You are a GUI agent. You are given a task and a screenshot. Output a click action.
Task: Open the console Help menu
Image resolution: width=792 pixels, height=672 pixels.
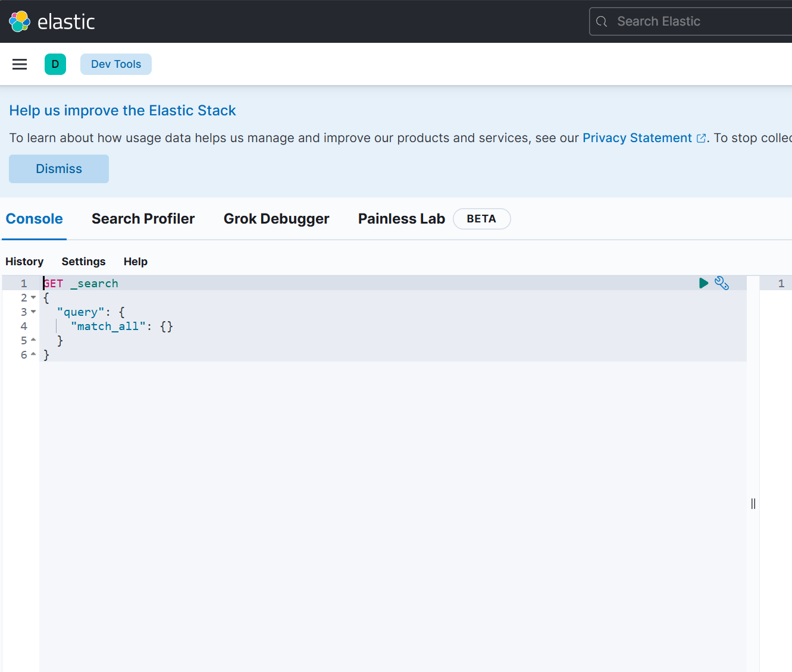136,262
